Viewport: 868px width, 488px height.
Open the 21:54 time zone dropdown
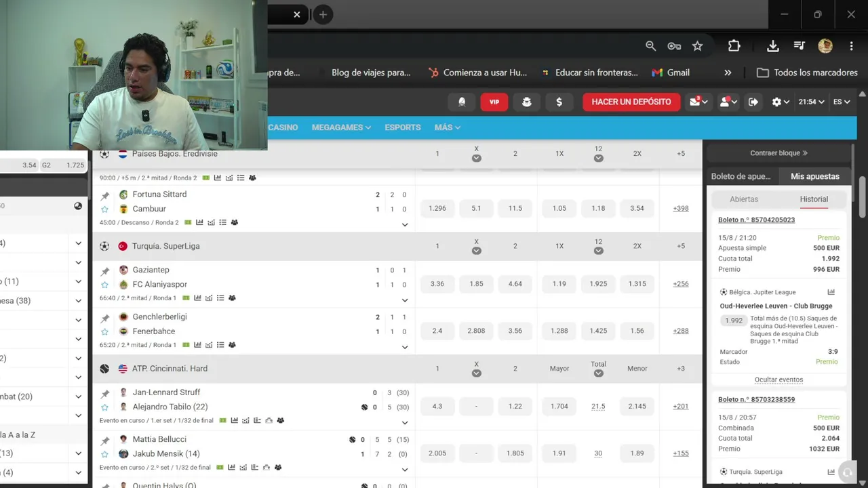click(x=811, y=102)
